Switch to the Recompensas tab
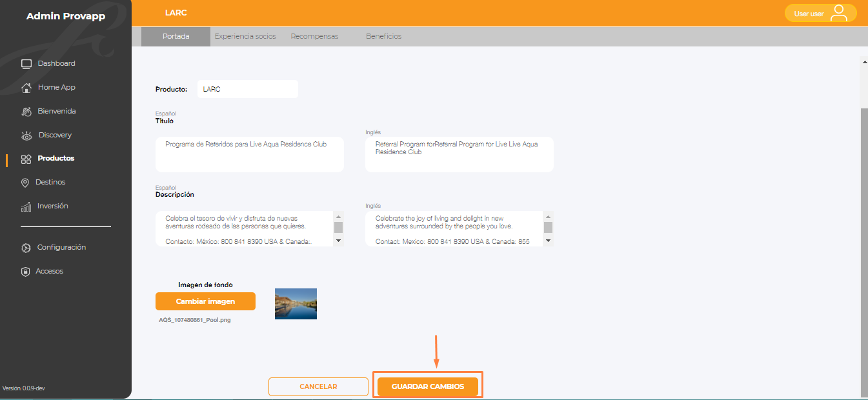 click(x=314, y=36)
